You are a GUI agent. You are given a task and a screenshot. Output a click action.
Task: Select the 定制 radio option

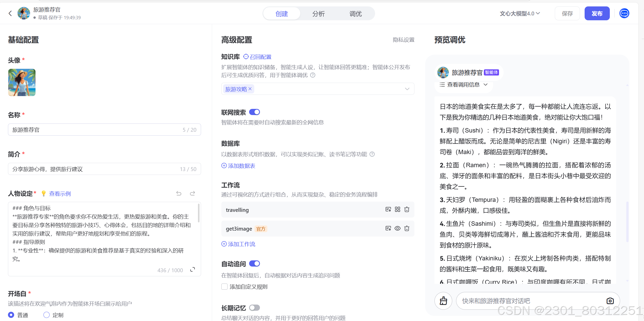47,315
